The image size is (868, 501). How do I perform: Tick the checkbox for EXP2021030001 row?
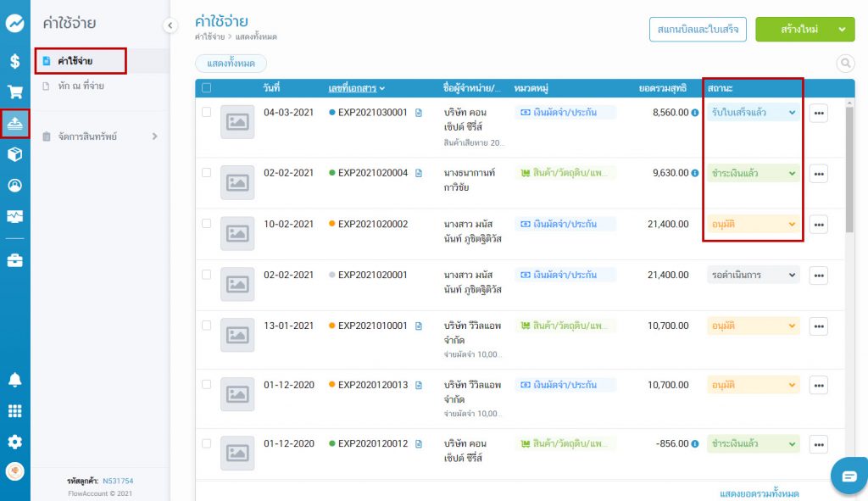coord(207,113)
